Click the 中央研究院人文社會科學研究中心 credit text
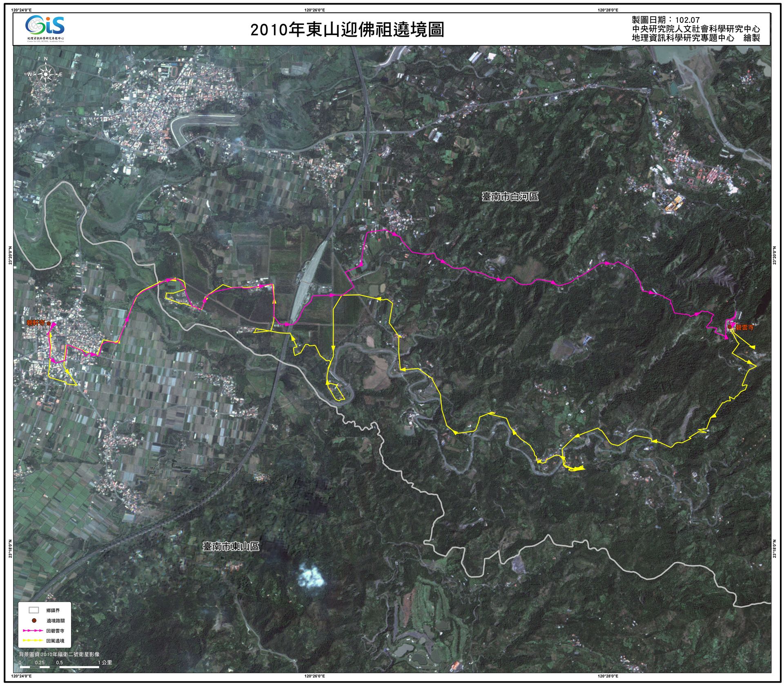Screen dimensions: 784x686 coord(696,29)
